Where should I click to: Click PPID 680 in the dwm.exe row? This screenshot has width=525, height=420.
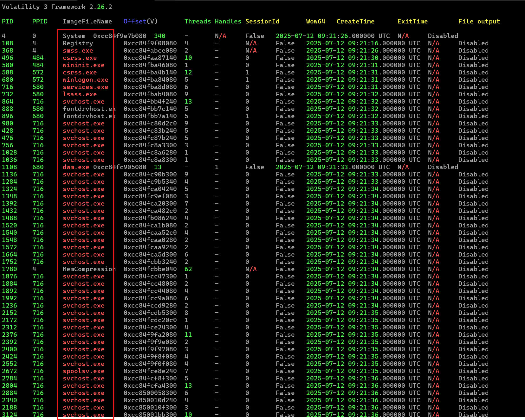[x=38, y=167]
